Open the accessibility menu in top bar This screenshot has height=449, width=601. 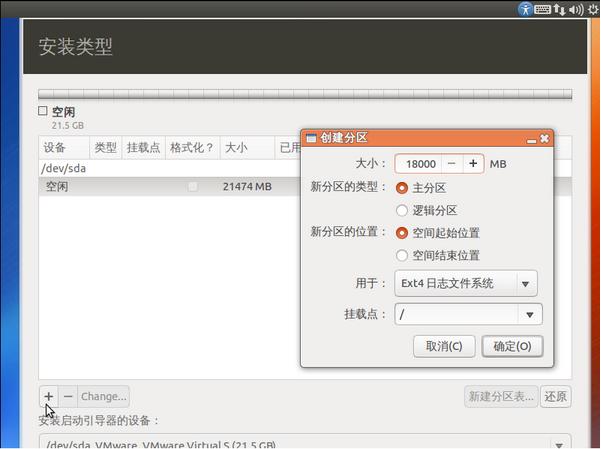(x=525, y=9)
